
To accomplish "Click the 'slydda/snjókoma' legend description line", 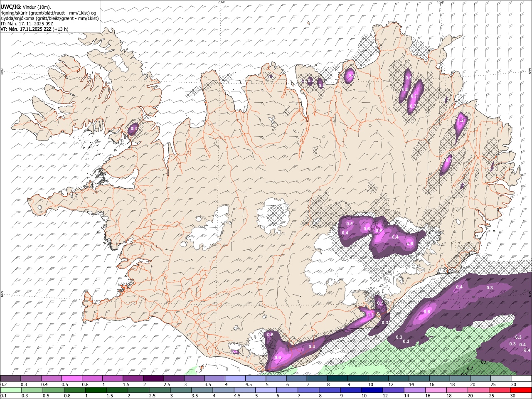I will [49, 18].
